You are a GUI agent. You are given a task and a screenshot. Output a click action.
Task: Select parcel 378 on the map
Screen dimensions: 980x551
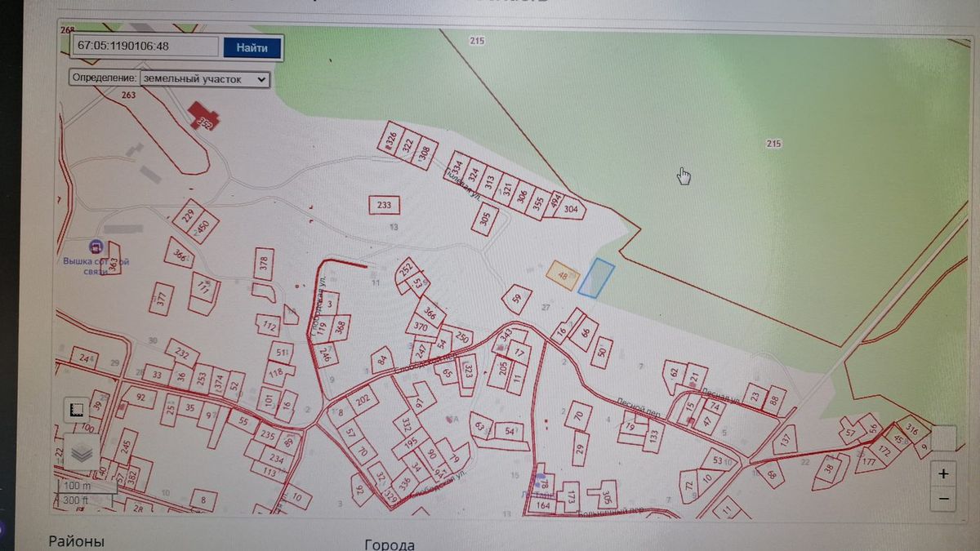263,264
